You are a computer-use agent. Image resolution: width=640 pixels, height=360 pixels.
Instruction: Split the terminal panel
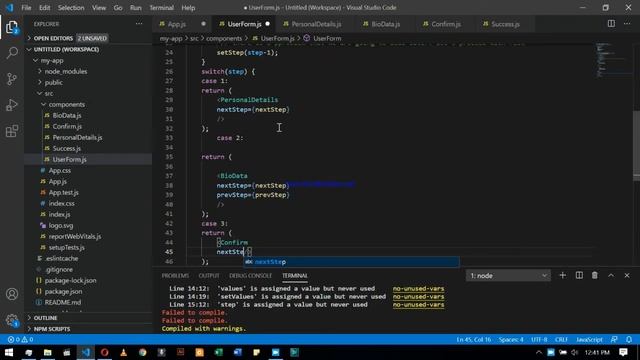(x=579, y=276)
